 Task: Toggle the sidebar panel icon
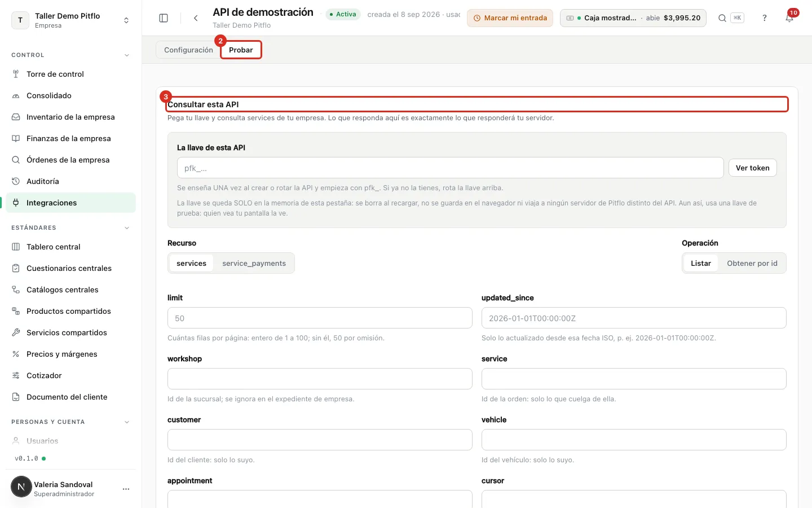(x=164, y=18)
